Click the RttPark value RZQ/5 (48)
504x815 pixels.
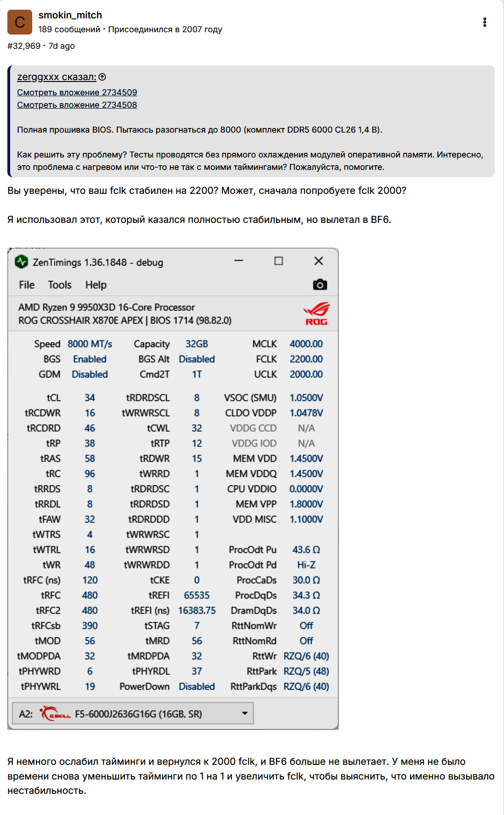306,671
